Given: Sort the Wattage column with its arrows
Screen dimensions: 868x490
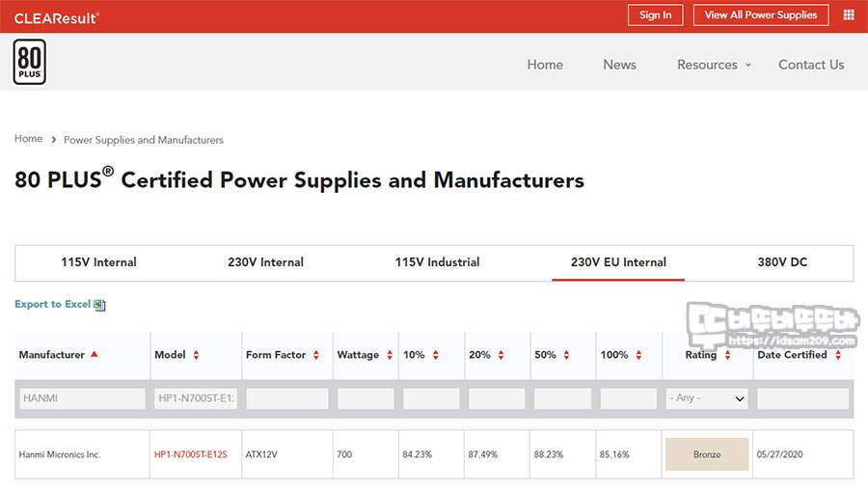Looking at the screenshot, I should coord(390,355).
